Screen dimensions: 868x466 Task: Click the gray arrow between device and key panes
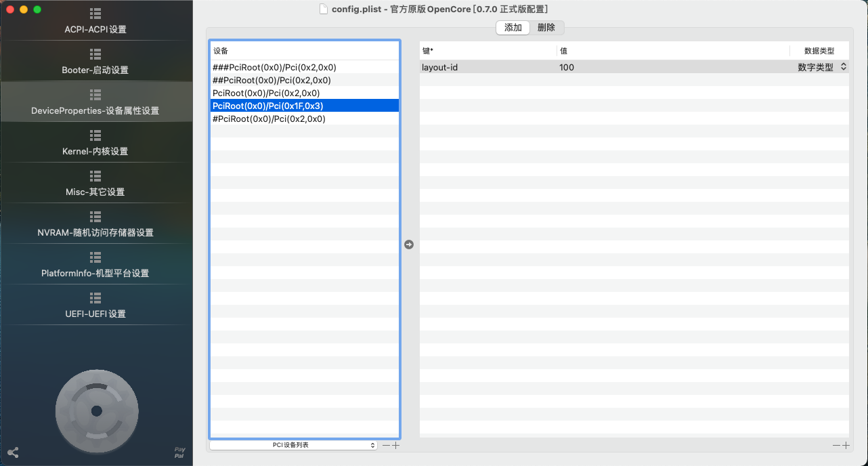tap(409, 245)
